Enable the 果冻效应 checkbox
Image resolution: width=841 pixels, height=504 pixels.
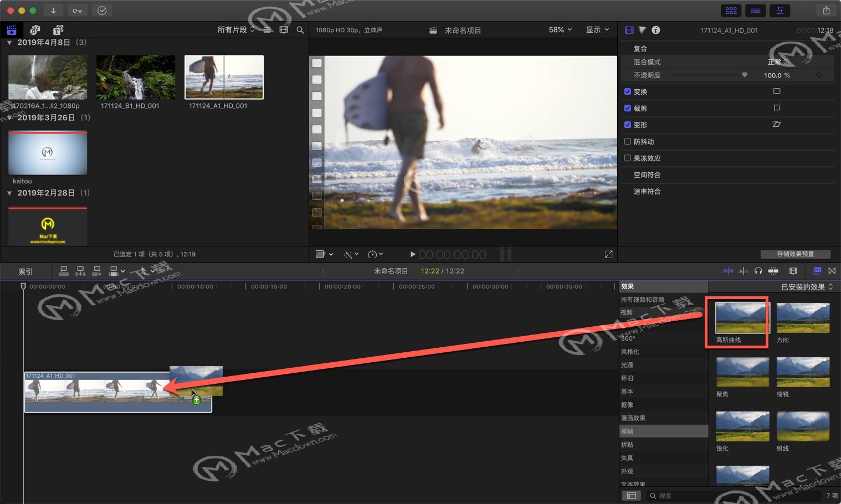click(628, 158)
